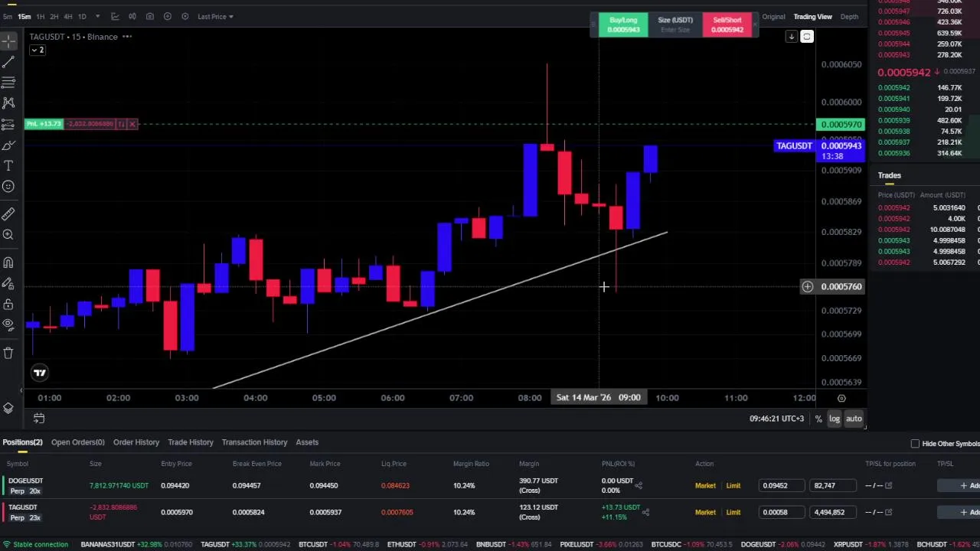Screen dimensions: 980x551
Task: Open the object tree layers icon
Action: pyautogui.click(x=8, y=408)
